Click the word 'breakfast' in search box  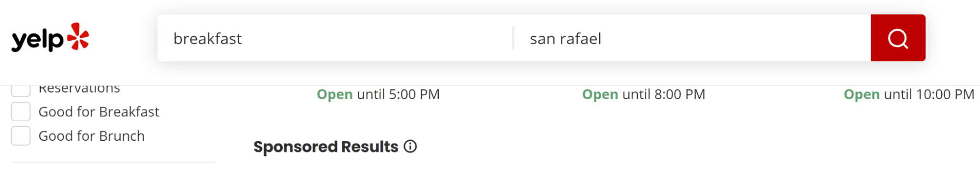coord(207,38)
